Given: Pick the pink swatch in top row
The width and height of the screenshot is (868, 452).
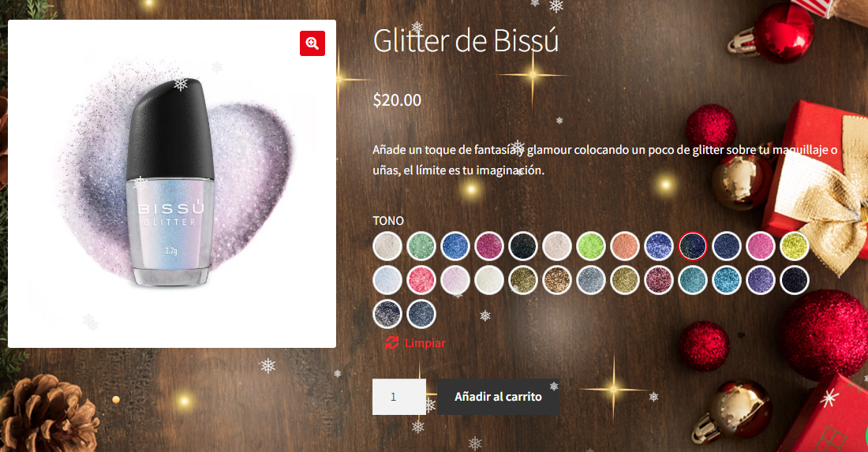Looking at the screenshot, I should pos(761,246).
